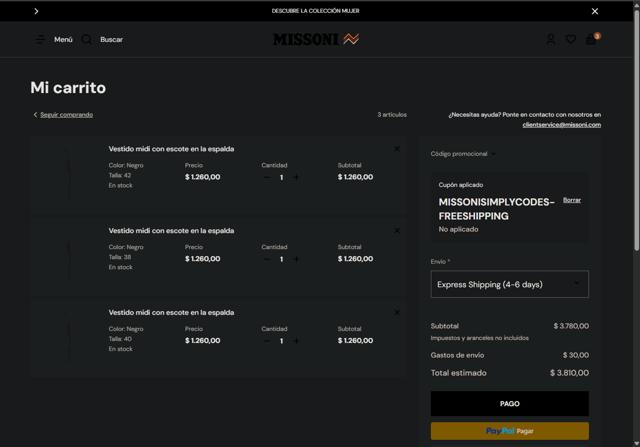Open the hamburger Menú icon
This screenshot has width=640, height=447.
click(40, 40)
